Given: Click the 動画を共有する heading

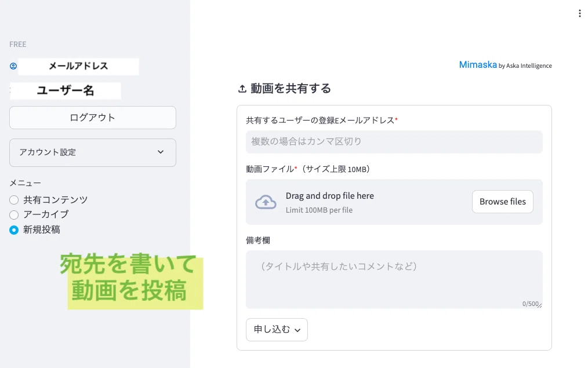Looking at the screenshot, I should (291, 89).
